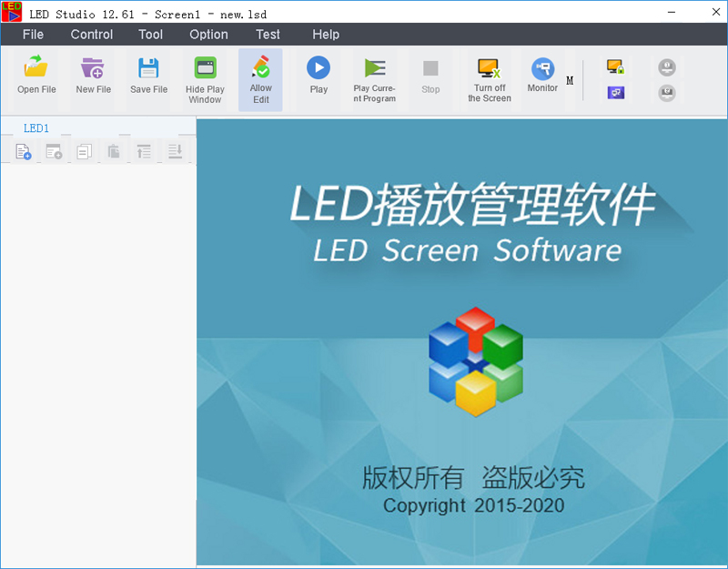Move the program down in the list
Image resolution: width=728 pixels, height=569 pixels.
point(175,151)
